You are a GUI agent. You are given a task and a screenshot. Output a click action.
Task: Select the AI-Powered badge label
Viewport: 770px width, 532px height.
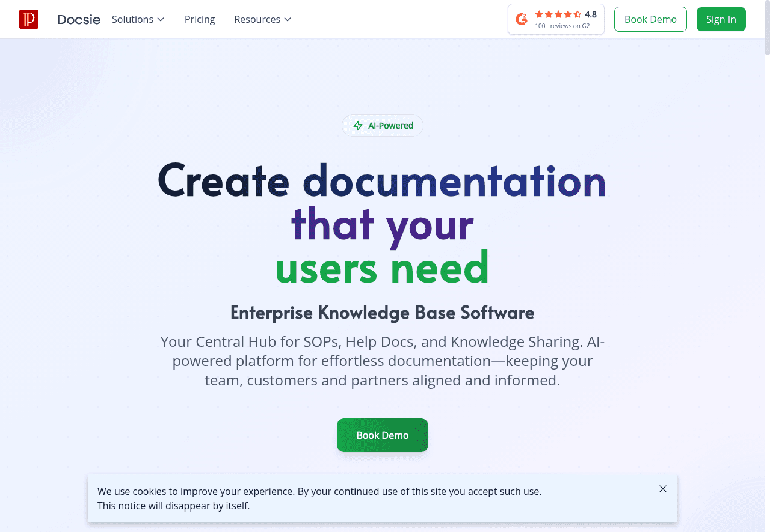click(390, 126)
